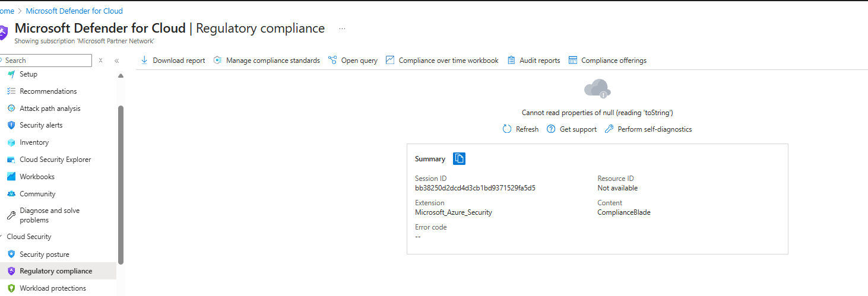The height and width of the screenshot is (296, 868).
Task: Click the Security posture shield icon
Action: 11,254
